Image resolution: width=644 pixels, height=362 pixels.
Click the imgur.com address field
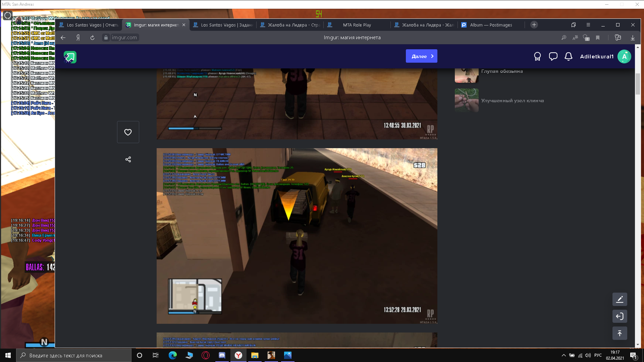point(124,38)
